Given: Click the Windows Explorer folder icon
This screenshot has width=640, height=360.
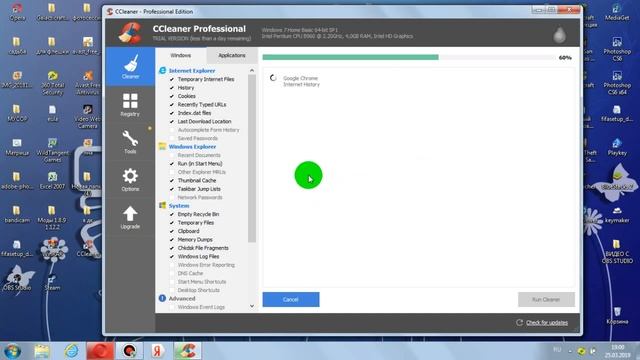Looking at the screenshot, I should click(162, 146).
